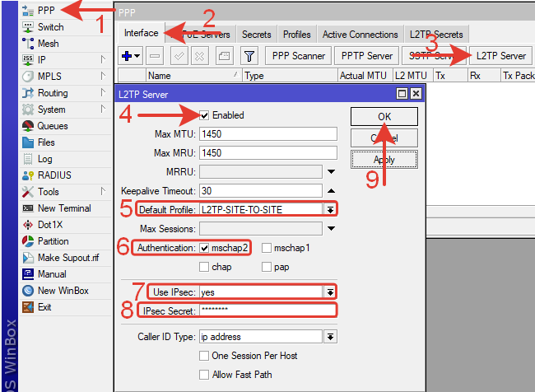This screenshot has height=392, width=535.
Task: Open the Partition pie icon
Action: point(28,241)
